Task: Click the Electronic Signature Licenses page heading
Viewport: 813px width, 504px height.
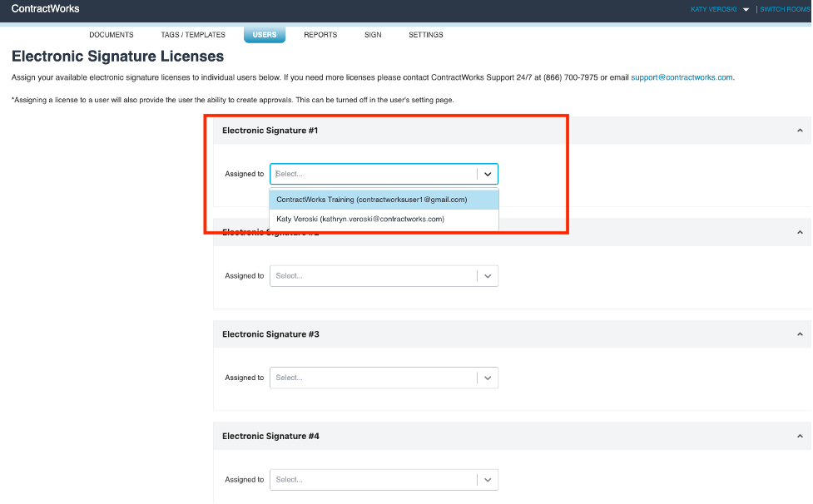Action: (x=117, y=56)
